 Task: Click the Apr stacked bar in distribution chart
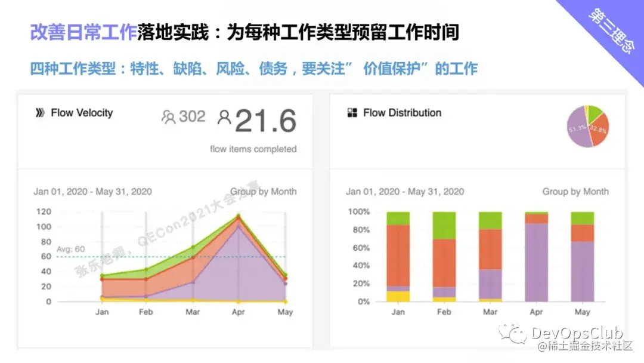[x=536, y=257]
